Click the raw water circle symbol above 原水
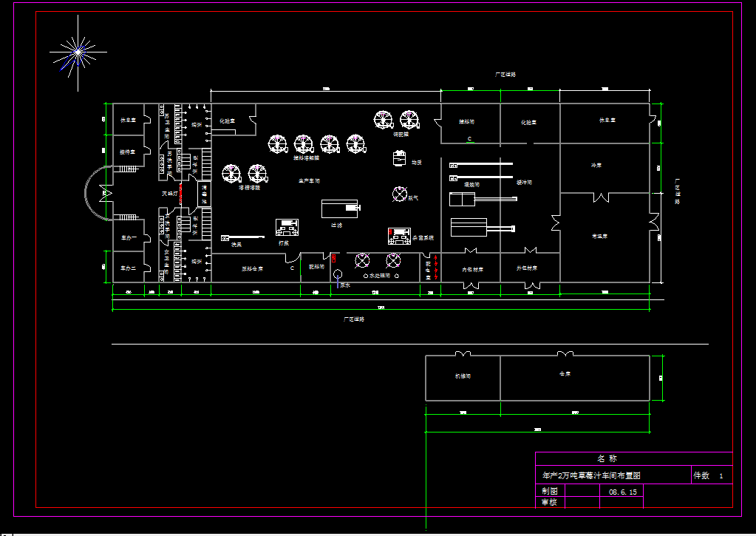This screenshot has width=756, height=536. [x=338, y=274]
